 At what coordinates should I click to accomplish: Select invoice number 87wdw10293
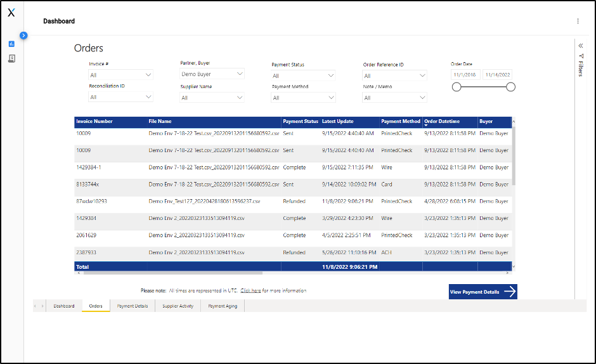pyautogui.click(x=91, y=201)
